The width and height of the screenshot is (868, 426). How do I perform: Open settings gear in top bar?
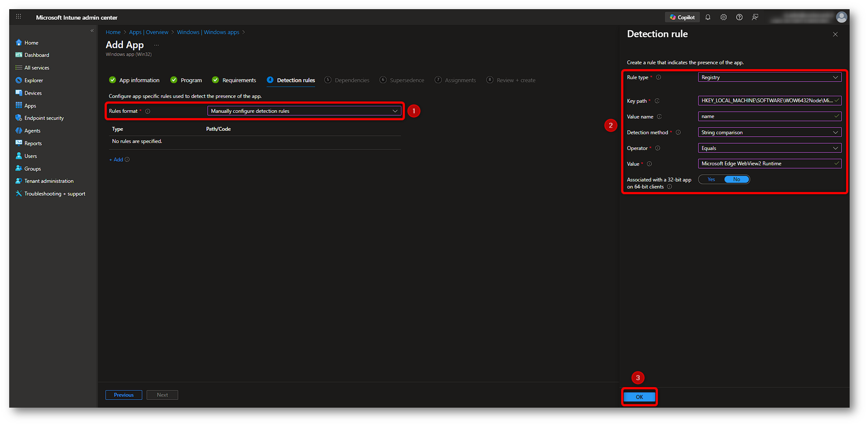[723, 17]
